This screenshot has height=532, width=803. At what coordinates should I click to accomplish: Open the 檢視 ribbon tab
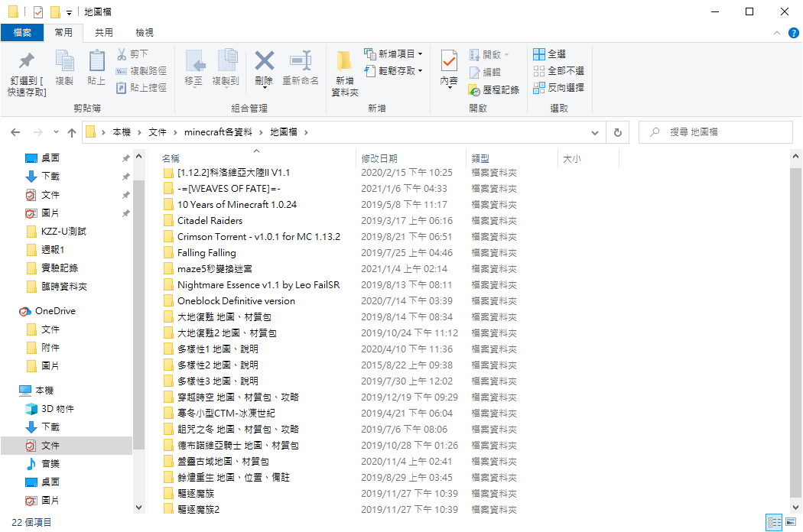145,33
